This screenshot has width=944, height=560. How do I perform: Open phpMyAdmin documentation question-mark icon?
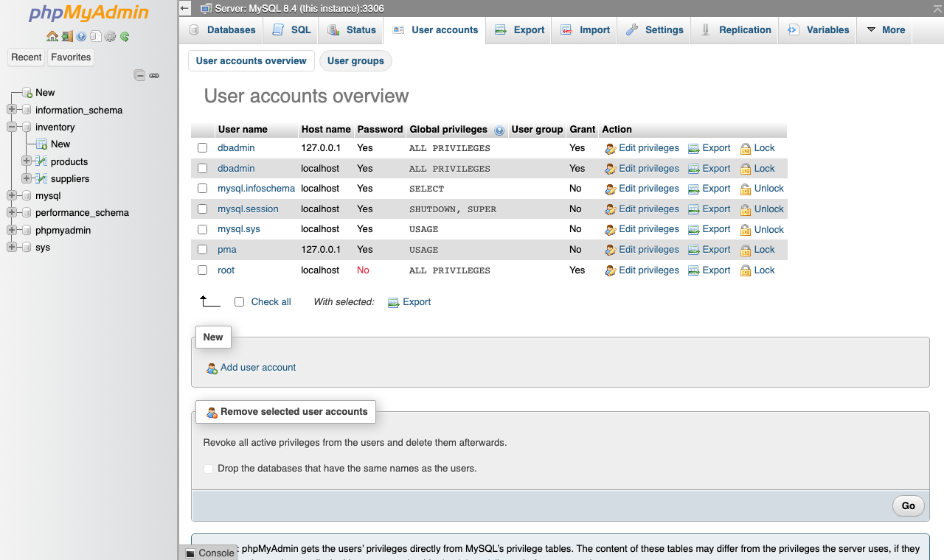[81, 36]
